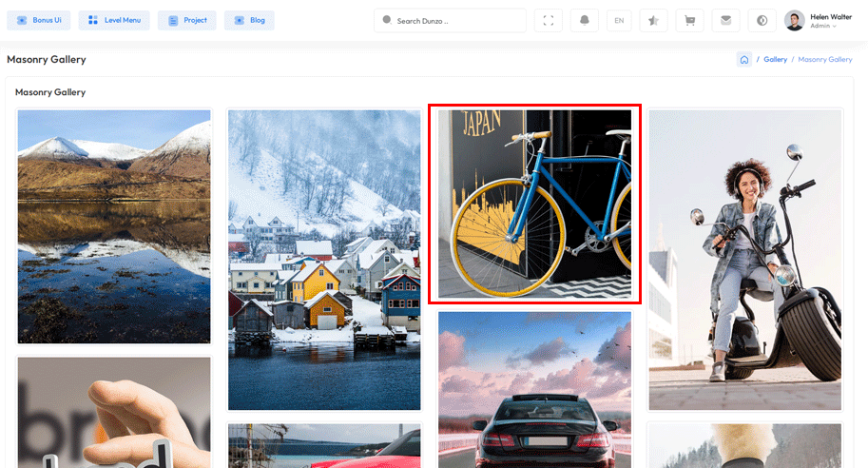Open the notifications bell
The image size is (868, 468).
pyautogui.click(x=584, y=20)
